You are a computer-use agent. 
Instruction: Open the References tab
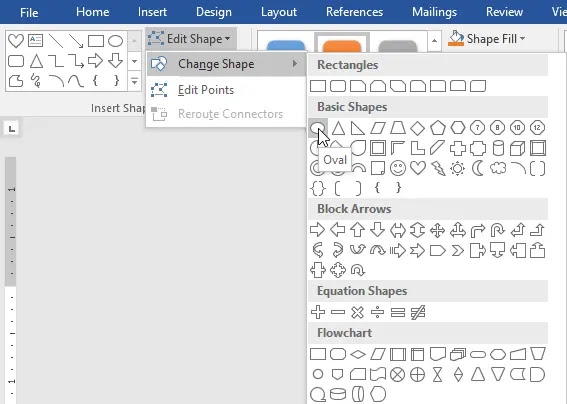354,12
